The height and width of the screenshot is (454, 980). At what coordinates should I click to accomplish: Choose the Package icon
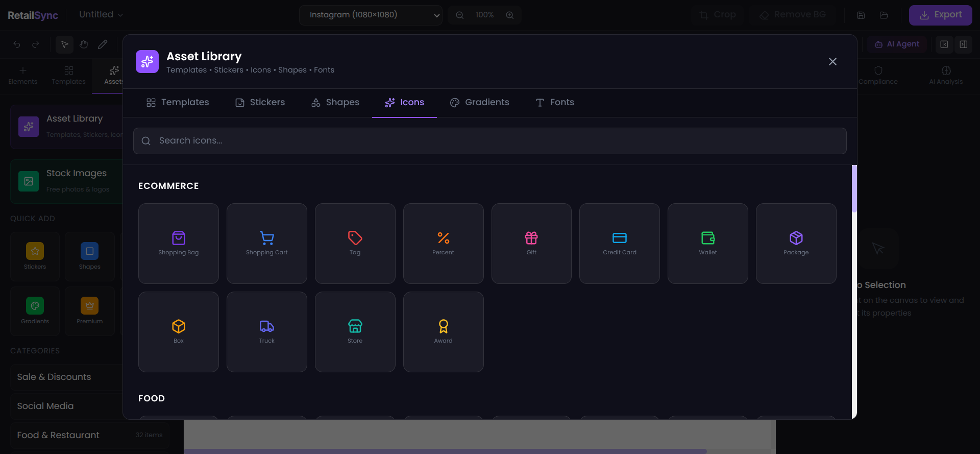tap(796, 244)
